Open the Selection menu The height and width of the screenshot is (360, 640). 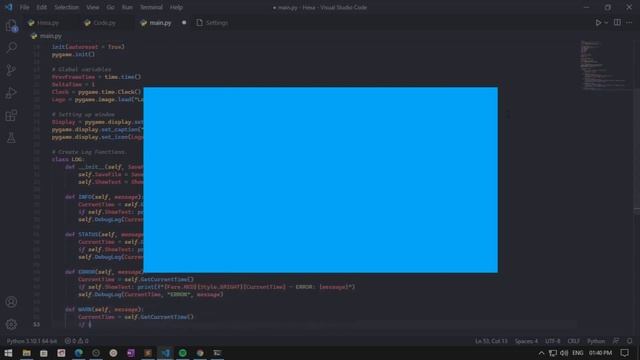pyautogui.click(x=67, y=7)
